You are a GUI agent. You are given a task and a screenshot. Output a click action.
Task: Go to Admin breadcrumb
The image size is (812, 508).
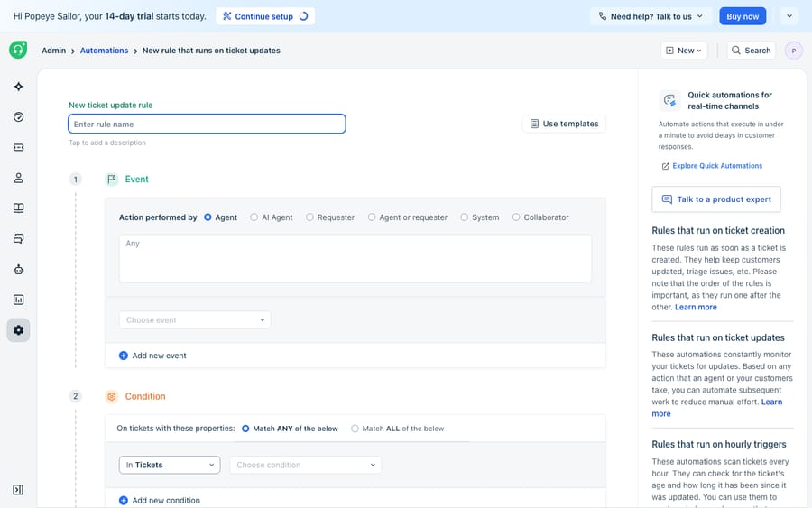[x=54, y=51]
